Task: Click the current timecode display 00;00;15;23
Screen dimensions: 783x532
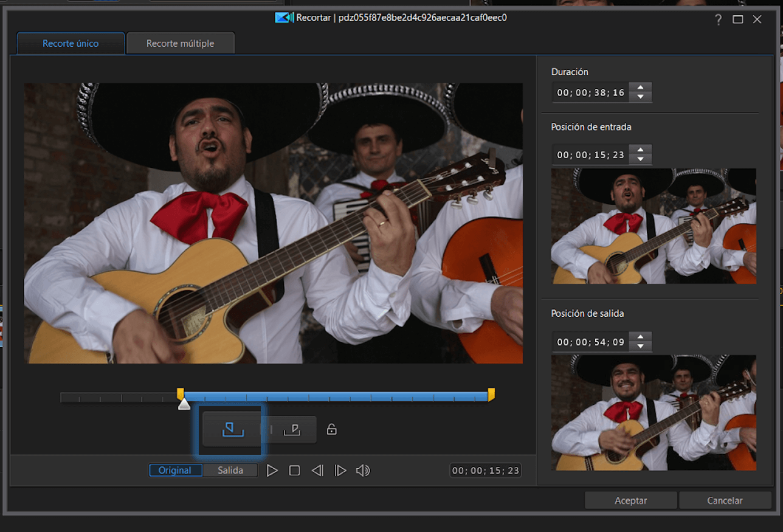Action: click(x=486, y=471)
